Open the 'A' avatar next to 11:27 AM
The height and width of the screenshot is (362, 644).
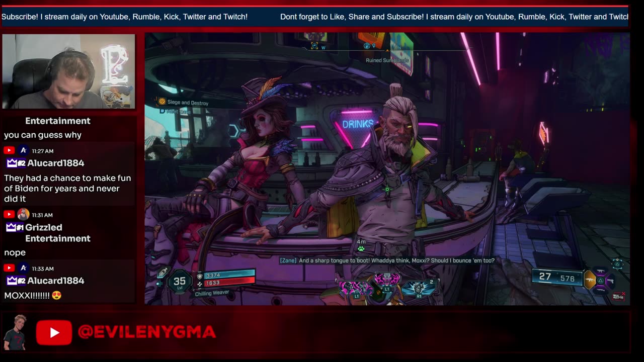(23, 150)
